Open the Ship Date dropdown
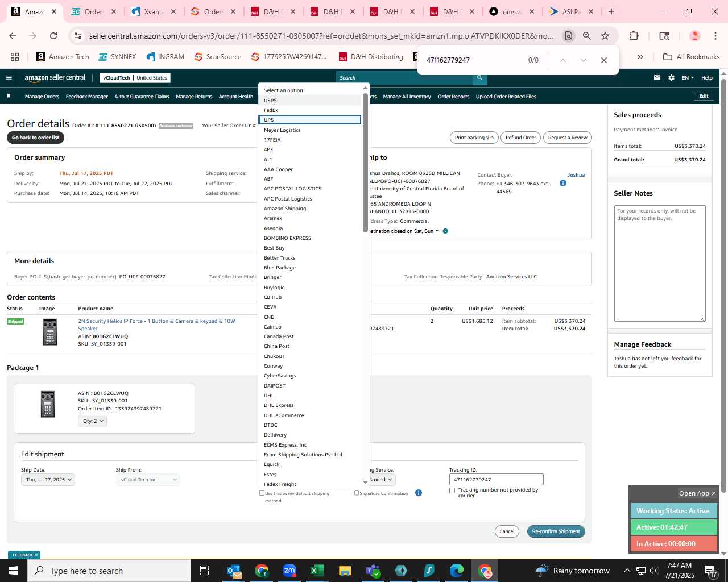The height and width of the screenshot is (582, 728). (x=48, y=480)
